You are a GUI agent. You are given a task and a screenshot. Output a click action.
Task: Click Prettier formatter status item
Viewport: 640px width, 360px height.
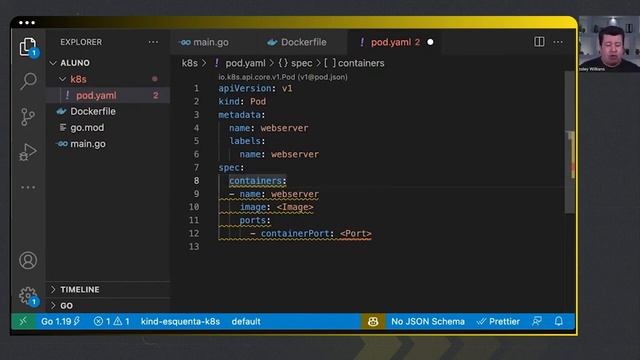point(498,322)
